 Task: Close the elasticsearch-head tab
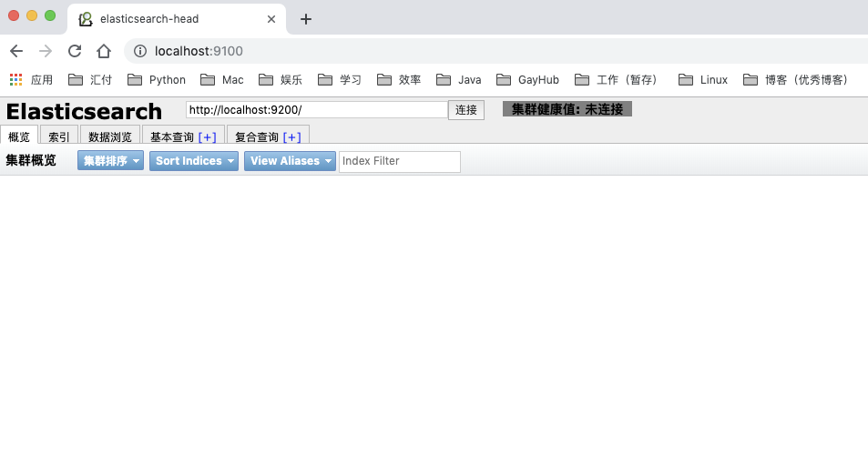click(x=271, y=19)
